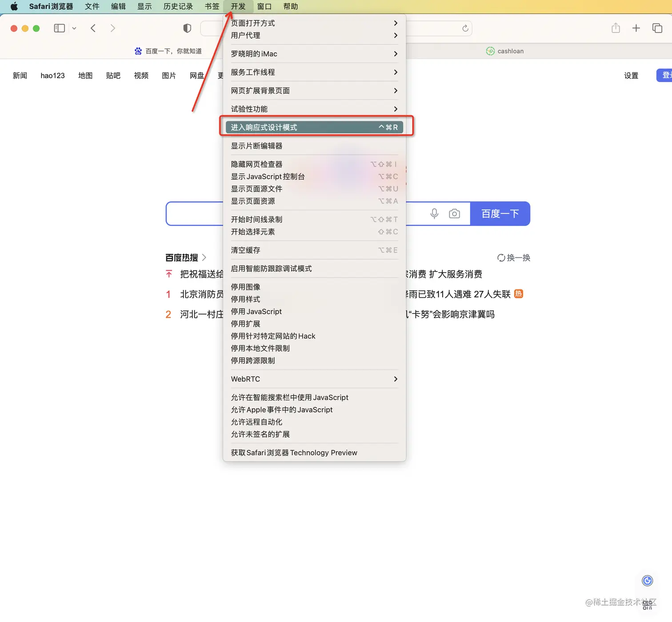Expand 试验性功能 submenu

coord(314,109)
